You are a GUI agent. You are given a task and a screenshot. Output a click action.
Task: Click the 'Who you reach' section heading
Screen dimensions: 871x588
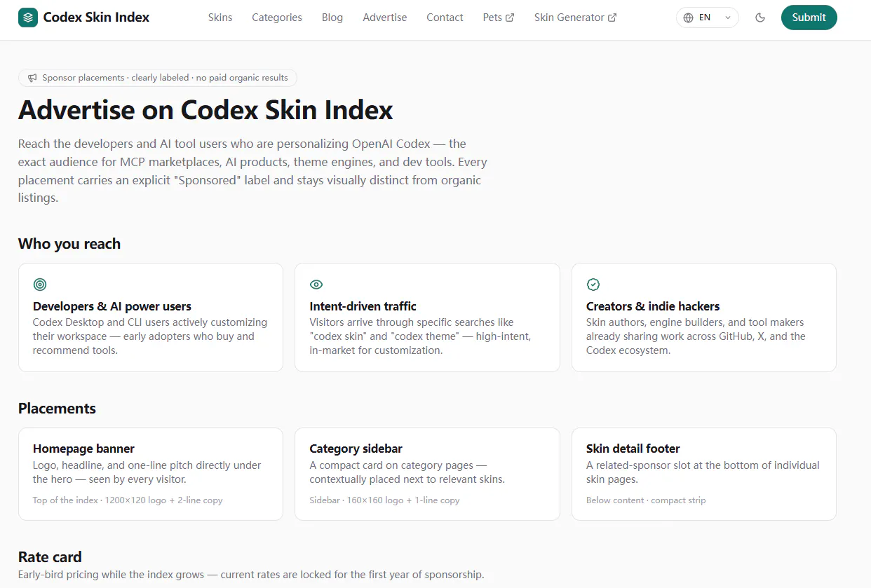69,244
